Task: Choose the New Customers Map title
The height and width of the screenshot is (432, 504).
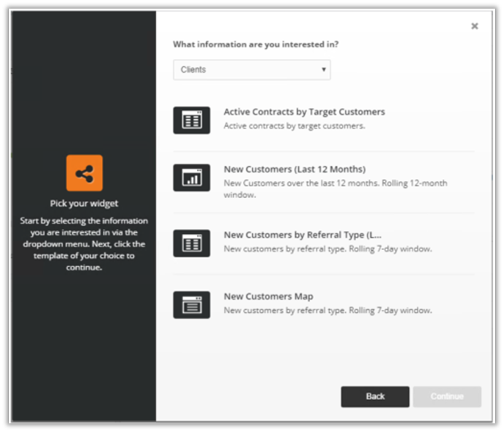Action: (x=268, y=296)
